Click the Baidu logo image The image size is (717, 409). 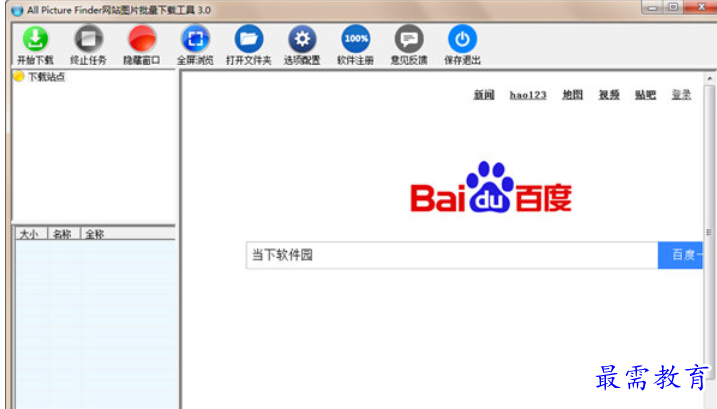click(x=491, y=187)
